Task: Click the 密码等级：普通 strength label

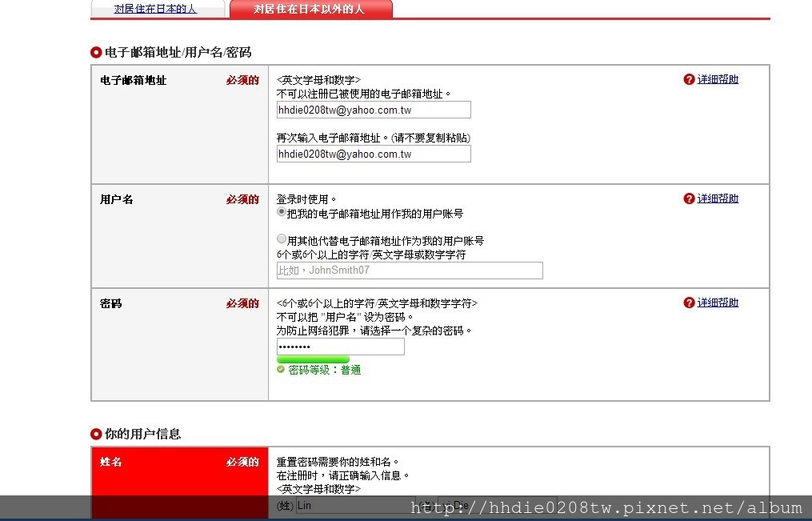Action: coord(324,370)
